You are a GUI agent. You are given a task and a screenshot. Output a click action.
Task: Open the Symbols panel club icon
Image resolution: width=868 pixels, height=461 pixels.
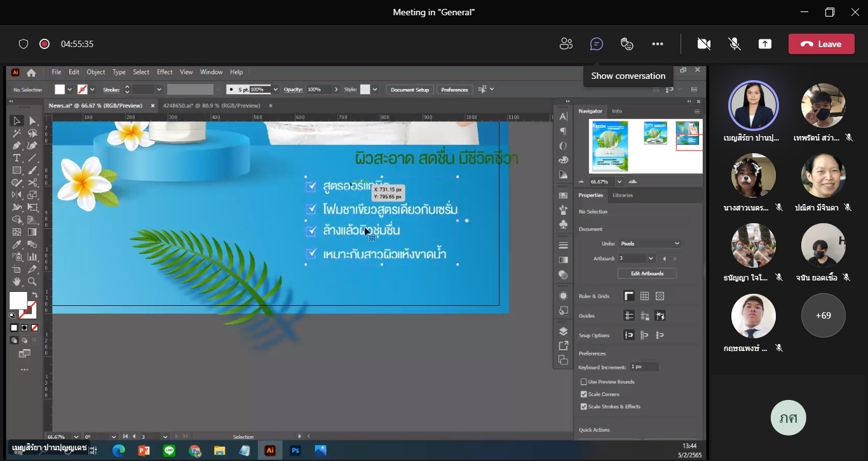(x=563, y=224)
